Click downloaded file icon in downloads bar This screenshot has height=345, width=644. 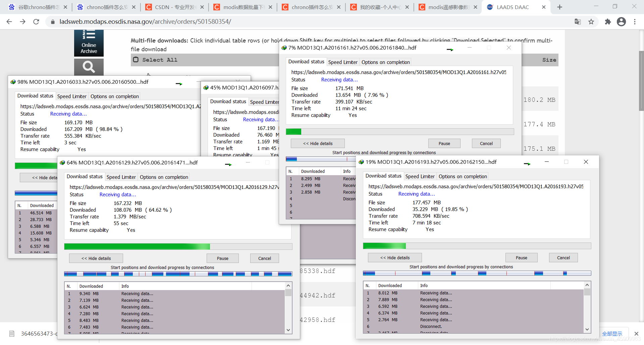(12, 334)
